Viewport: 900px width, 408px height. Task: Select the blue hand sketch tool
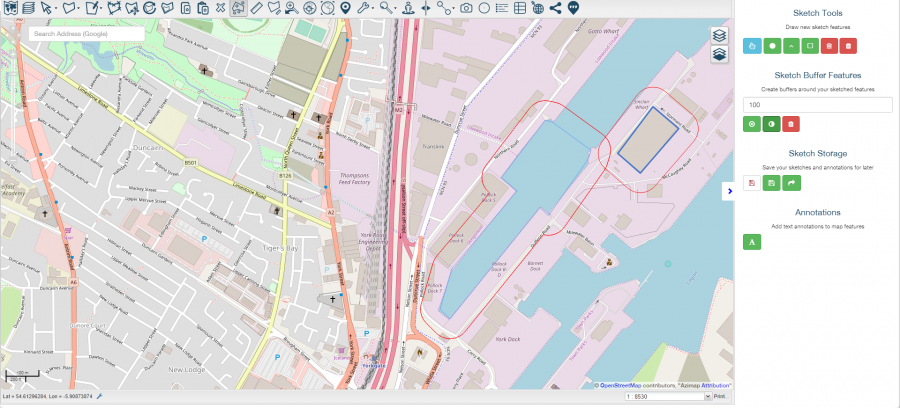752,46
